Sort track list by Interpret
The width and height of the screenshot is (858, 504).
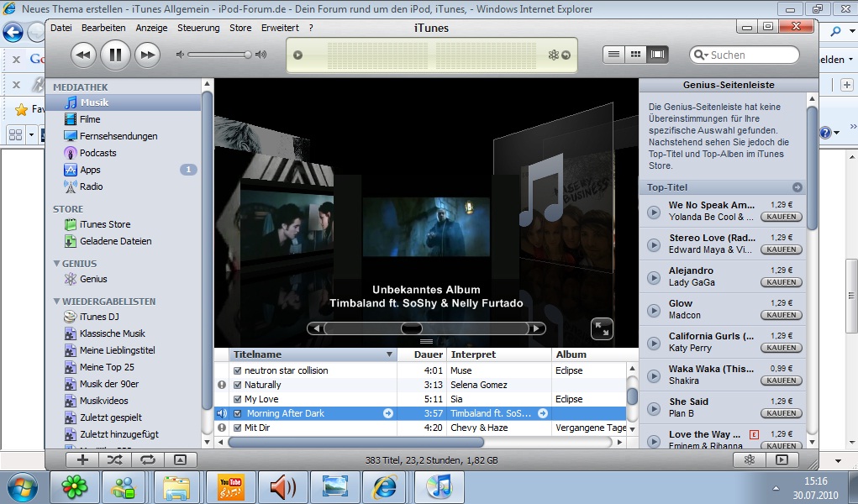pyautogui.click(x=499, y=354)
